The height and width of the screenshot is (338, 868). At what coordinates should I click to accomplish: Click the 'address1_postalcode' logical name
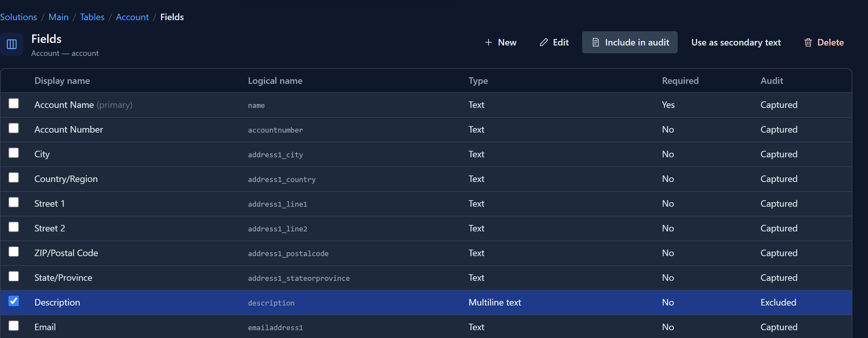[x=288, y=253]
